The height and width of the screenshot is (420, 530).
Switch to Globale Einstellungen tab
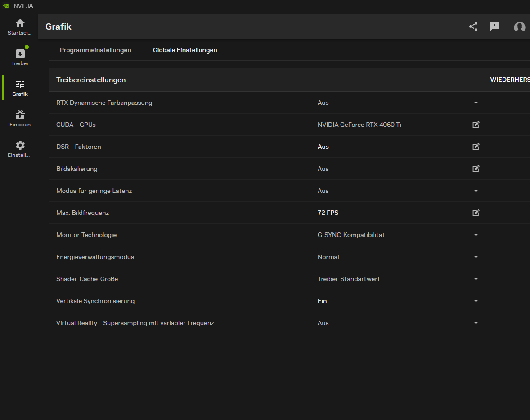185,50
